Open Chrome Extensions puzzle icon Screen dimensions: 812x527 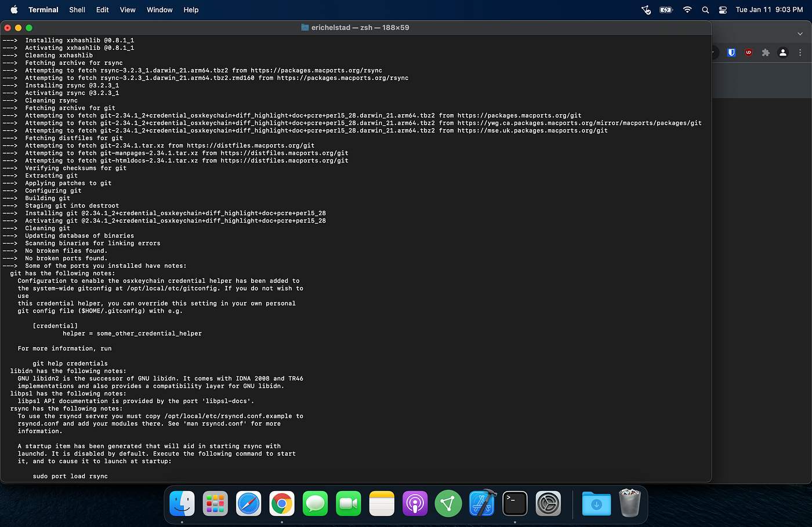click(x=766, y=53)
